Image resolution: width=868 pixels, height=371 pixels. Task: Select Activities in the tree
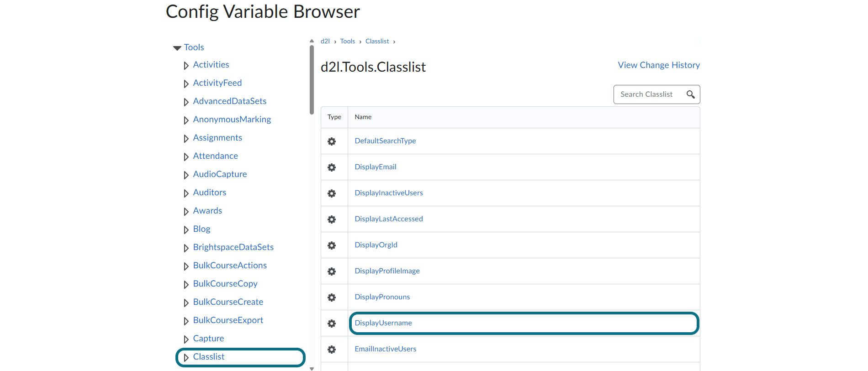(x=211, y=65)
